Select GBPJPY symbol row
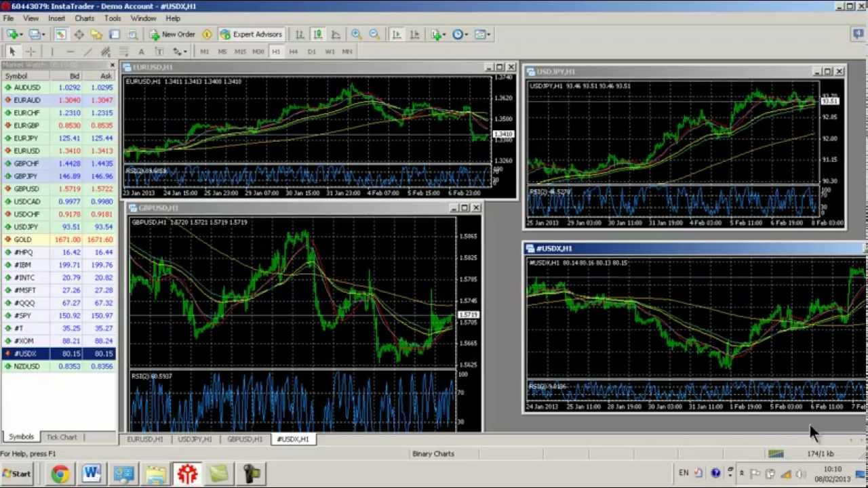Viewport: 868px width, 488px height. pos(58,176)
